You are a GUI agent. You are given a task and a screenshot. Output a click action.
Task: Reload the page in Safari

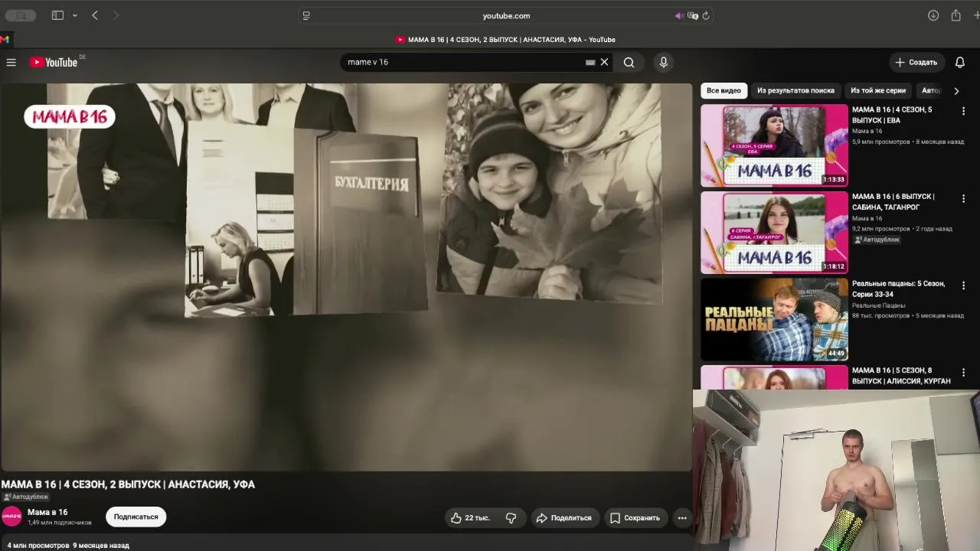706,15
